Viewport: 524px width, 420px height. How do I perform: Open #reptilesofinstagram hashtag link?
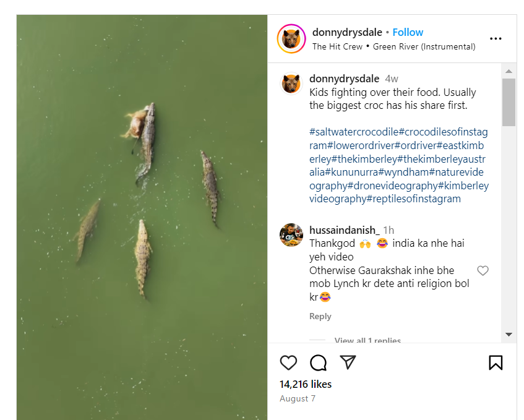(414, 199)
